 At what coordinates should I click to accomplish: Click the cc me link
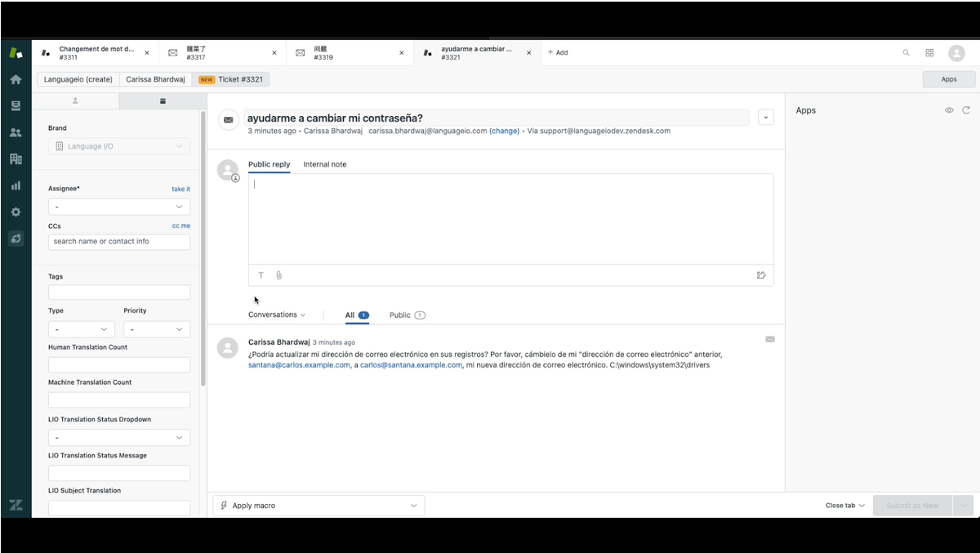point(180,225)
